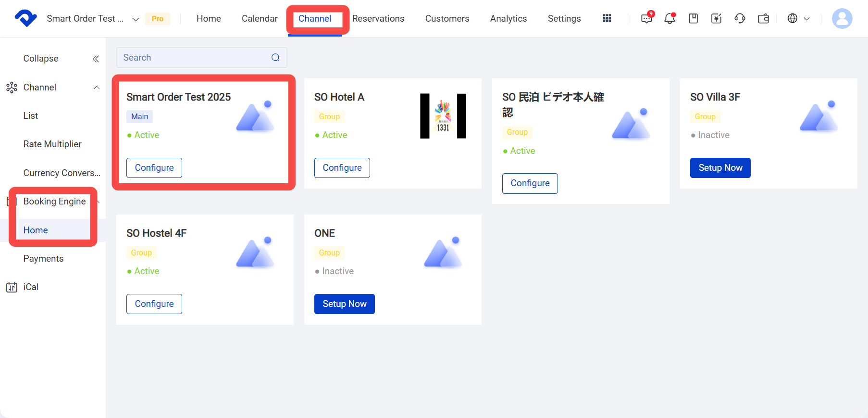
Task: Open the user avatar profile menu
Action: 842,18
